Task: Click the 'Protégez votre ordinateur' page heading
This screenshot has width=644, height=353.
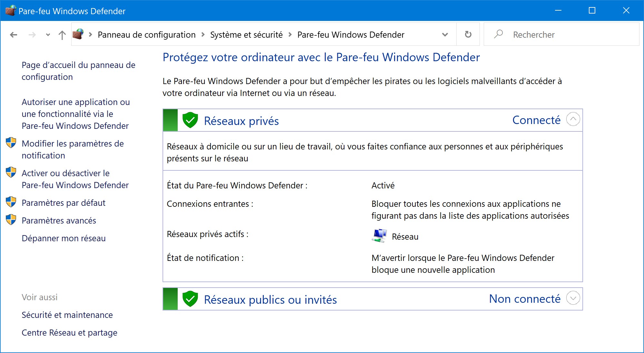Action: click(x=321, y=57)
